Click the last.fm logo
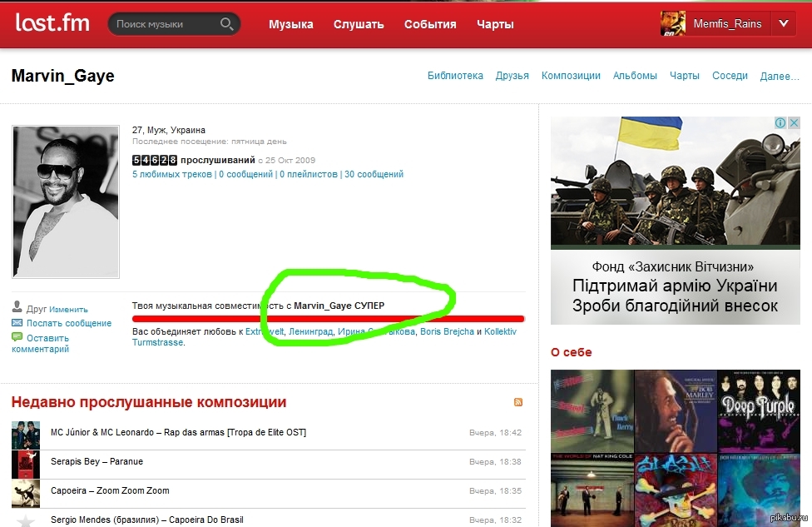This screenshot has height=527, width=812. click(52, 23)
